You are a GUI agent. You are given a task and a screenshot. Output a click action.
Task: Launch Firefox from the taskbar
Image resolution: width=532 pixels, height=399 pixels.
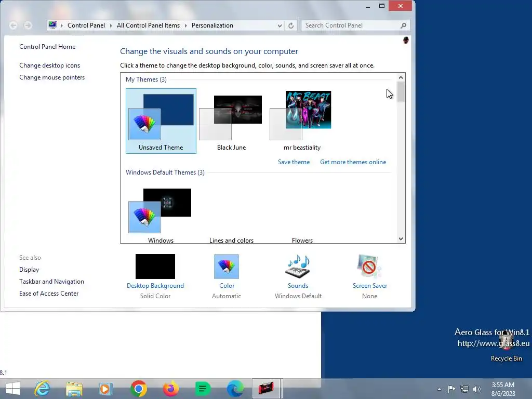point(170,389)
